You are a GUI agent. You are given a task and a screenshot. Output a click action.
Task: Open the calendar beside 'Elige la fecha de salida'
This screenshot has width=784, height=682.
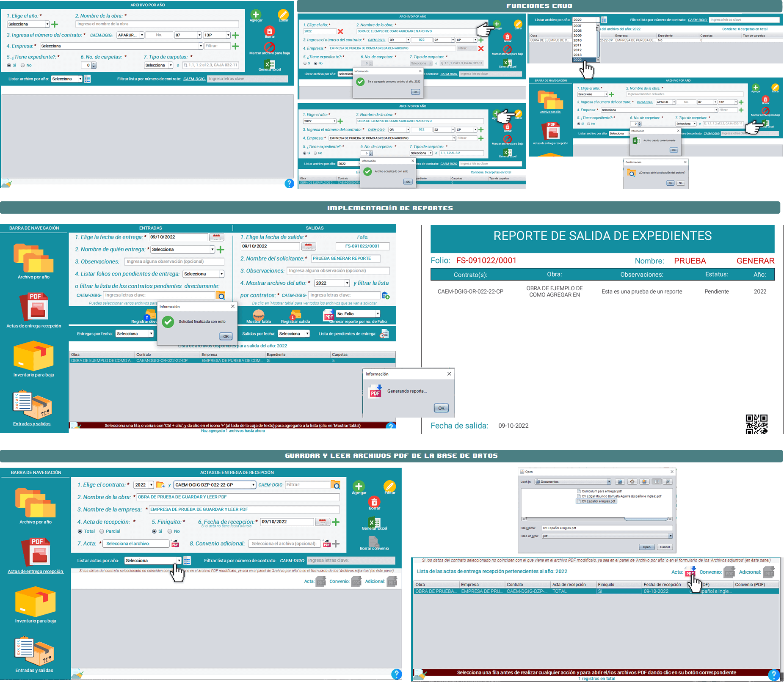pyautogui.click(x=308, y=246)
